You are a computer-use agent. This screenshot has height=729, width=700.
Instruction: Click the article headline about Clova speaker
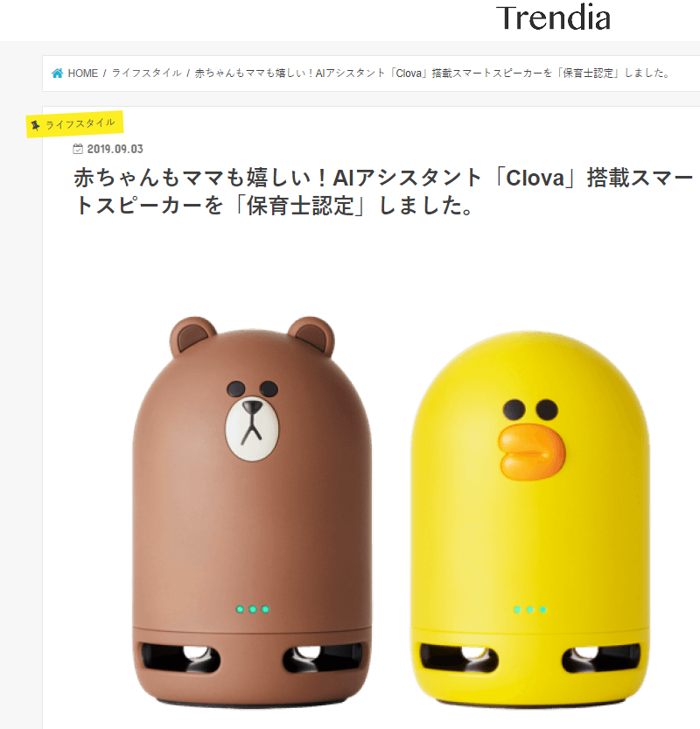point(383,192)
